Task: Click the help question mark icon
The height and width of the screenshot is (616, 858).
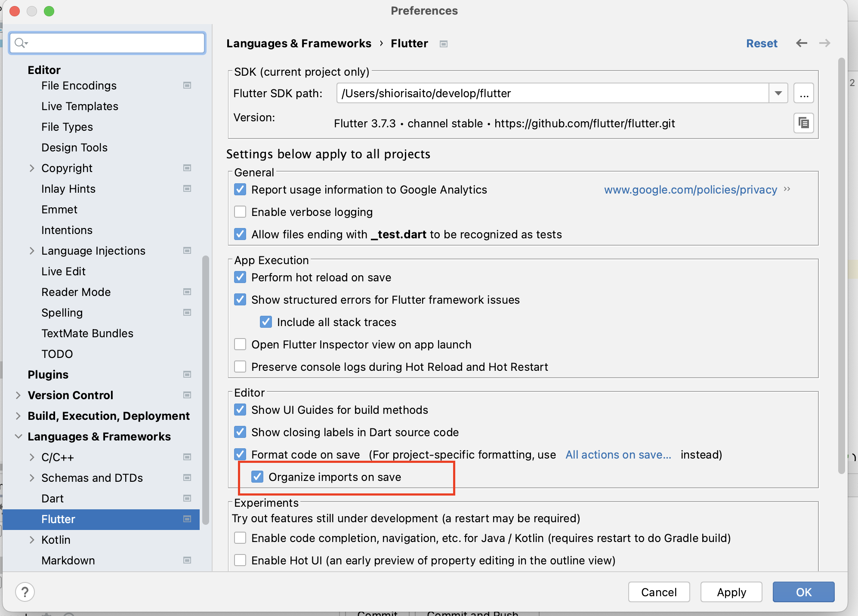Action: pos(25,592)
